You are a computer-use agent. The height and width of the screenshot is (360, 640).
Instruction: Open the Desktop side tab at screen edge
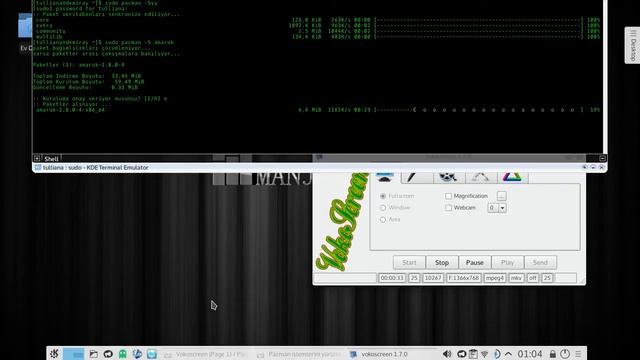633,45
